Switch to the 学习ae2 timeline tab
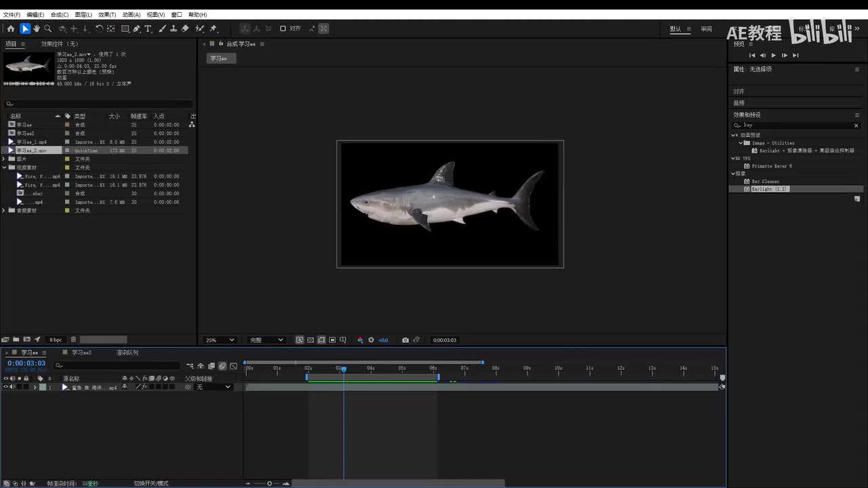Viewport: 868px width, 488px height. [x=82, y=352]
